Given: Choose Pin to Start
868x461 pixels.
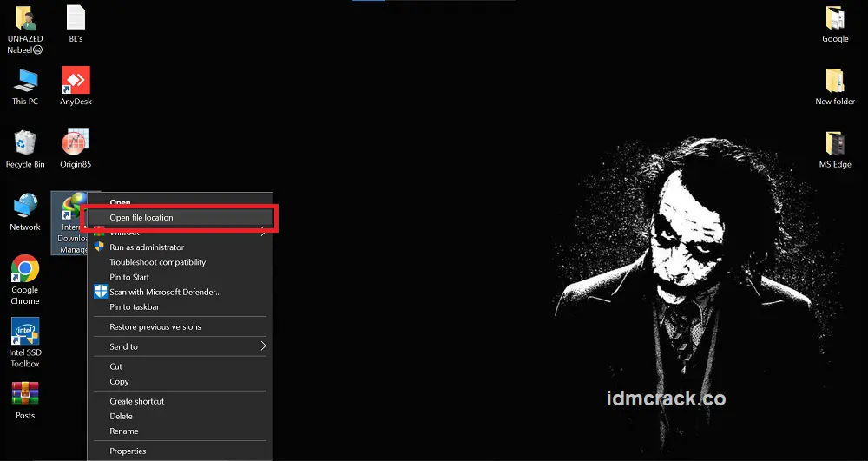Looking at the screenshot, I should [x=180, y=277].
